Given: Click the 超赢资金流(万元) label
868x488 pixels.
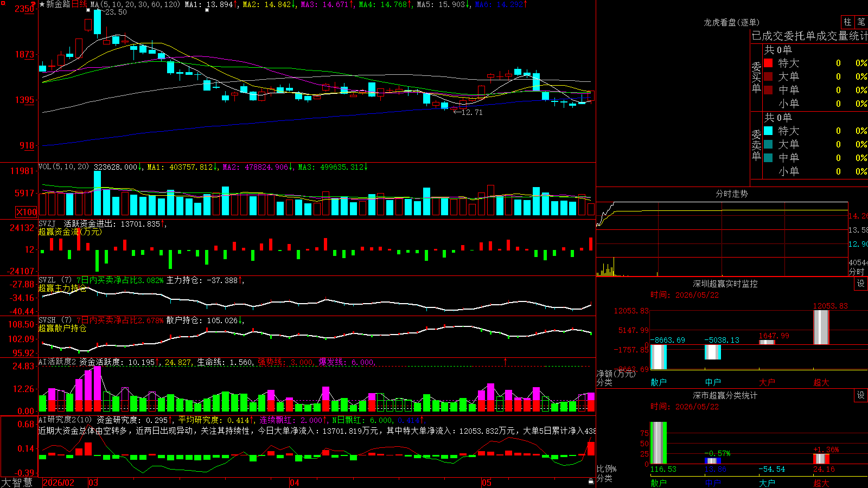Looking at the screenshot, I should click(x=70, y=232).
